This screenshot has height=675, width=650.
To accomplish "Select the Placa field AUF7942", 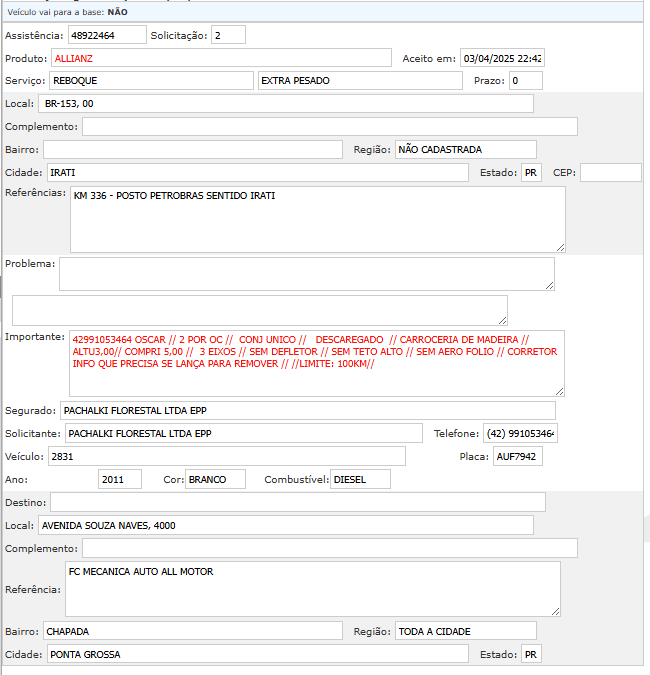I will (518, 456).
